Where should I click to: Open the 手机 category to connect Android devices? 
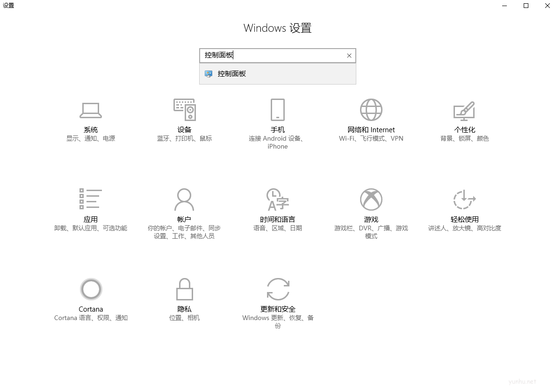[277, 121]
